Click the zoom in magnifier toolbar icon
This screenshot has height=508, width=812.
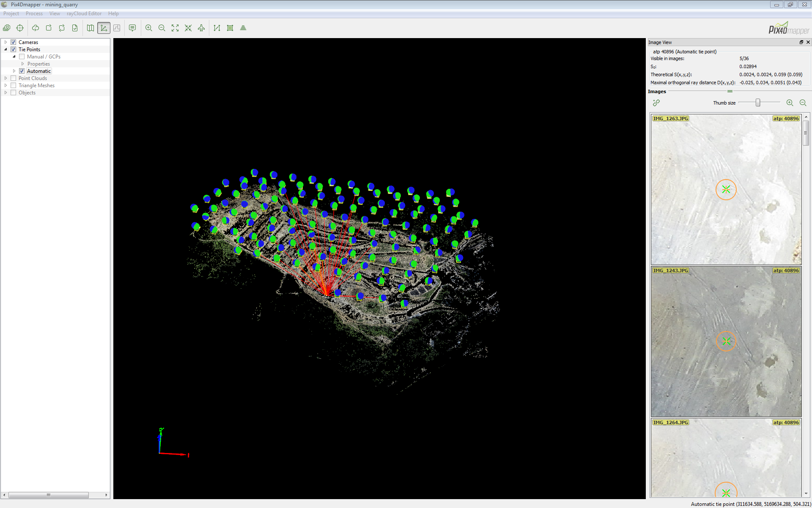coord(149,28)
